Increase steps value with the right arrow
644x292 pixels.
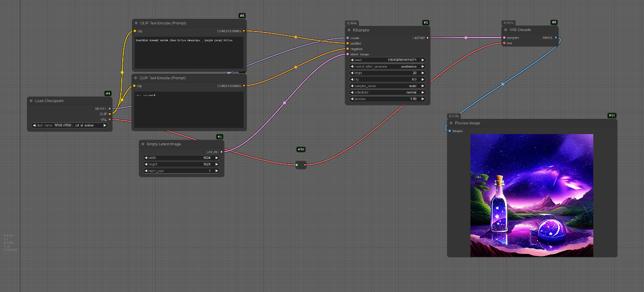click(423, 73)
